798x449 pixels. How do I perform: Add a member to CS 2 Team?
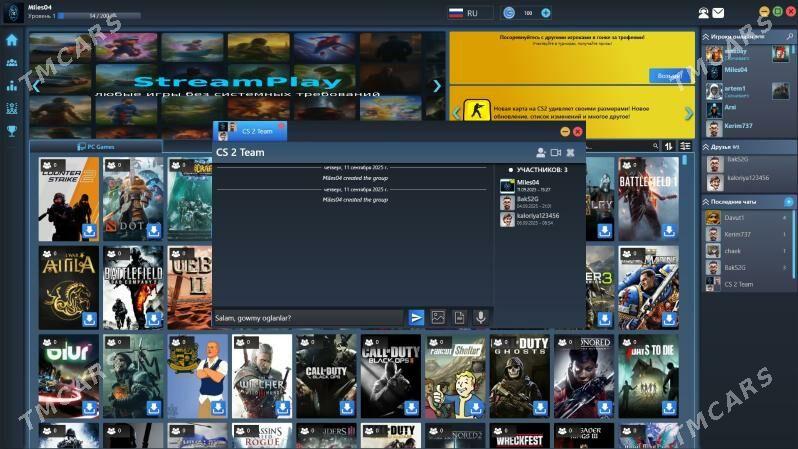541,153
